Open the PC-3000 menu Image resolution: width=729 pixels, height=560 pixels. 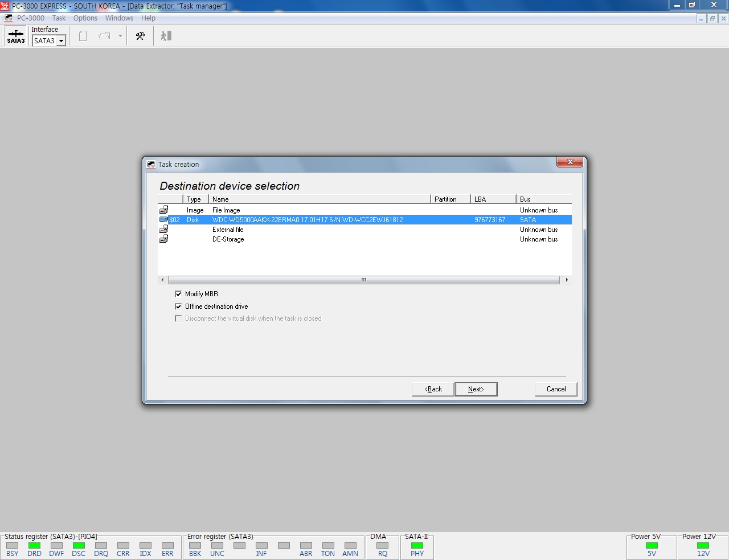tap(31, 18)
